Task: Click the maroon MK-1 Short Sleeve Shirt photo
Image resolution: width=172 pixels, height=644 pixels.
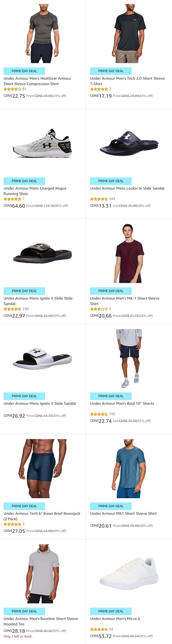Action: [129, 253]
